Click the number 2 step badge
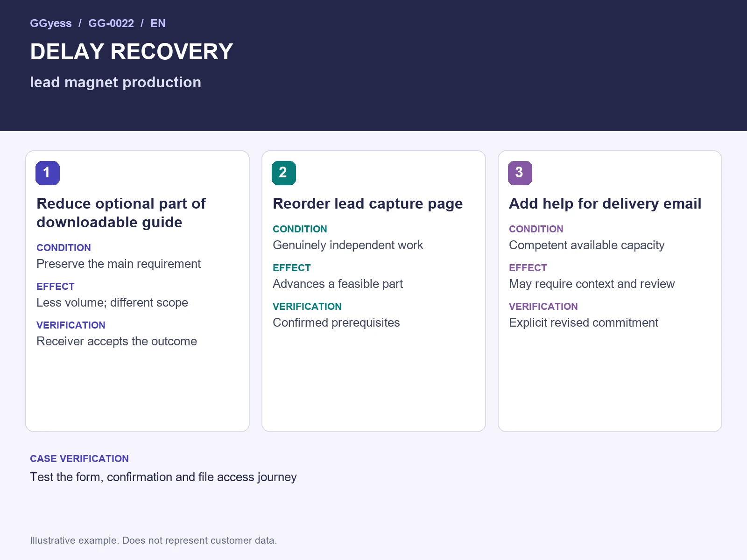The width and height of the screenshot is (747, 560). click(x=284, y=173)
